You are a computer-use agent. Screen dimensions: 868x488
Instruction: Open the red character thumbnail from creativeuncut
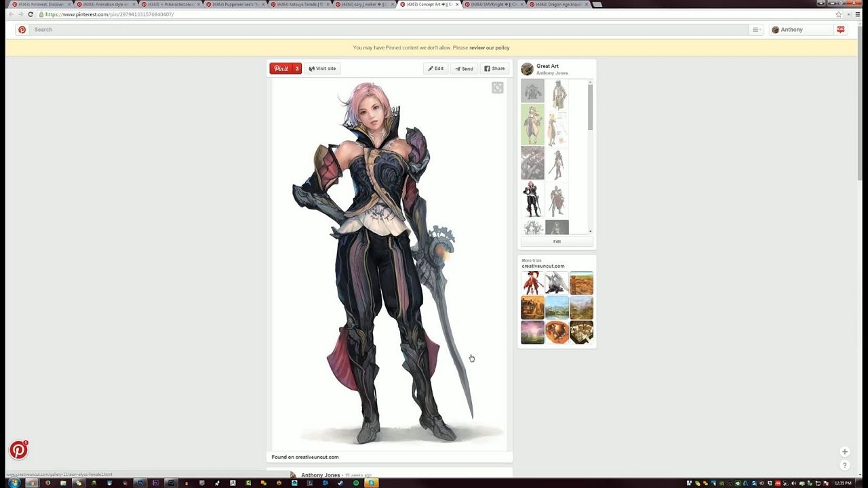click(x=532, y=283)
